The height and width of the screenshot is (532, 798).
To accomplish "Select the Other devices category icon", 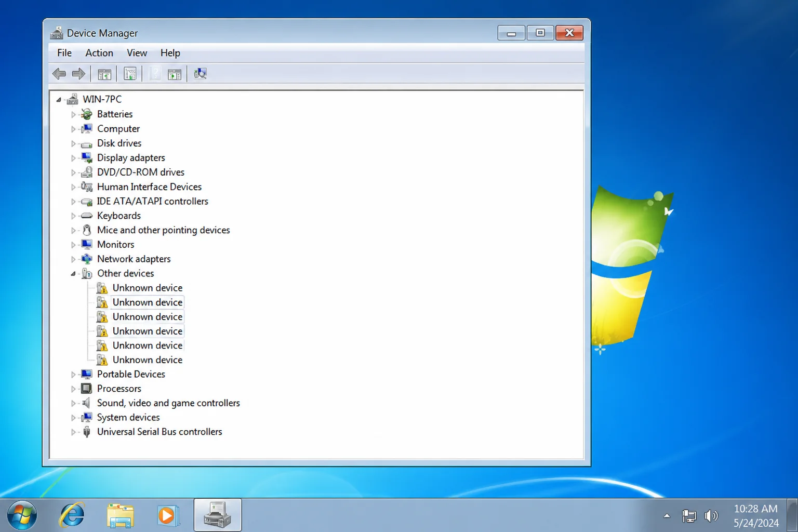I will [87, 273].
